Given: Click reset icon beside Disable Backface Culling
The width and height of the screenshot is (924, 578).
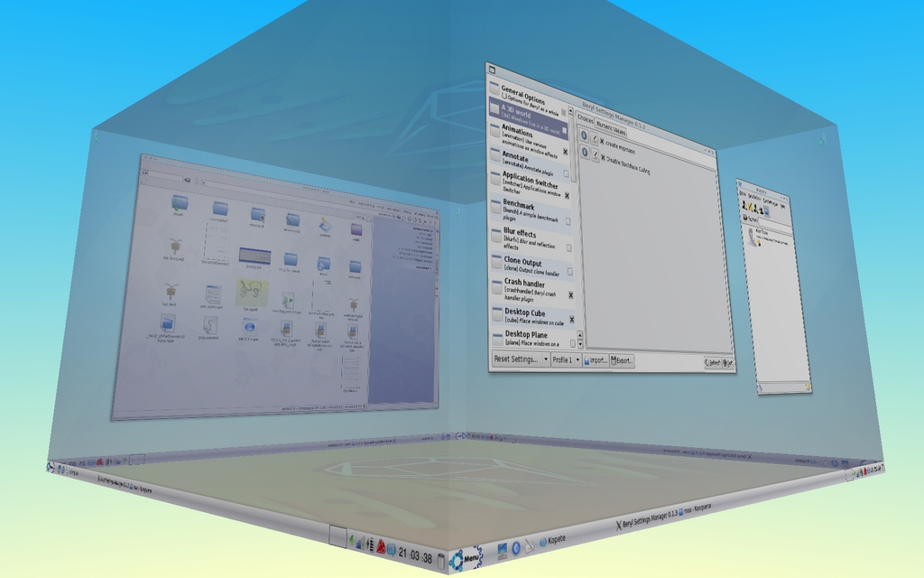Looking at the screenshot, I should 585,152.
